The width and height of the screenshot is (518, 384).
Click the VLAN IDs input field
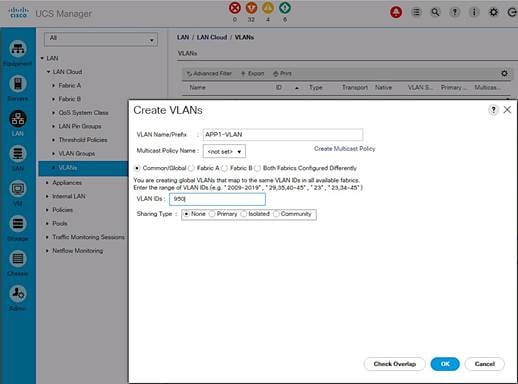(217, 199)
